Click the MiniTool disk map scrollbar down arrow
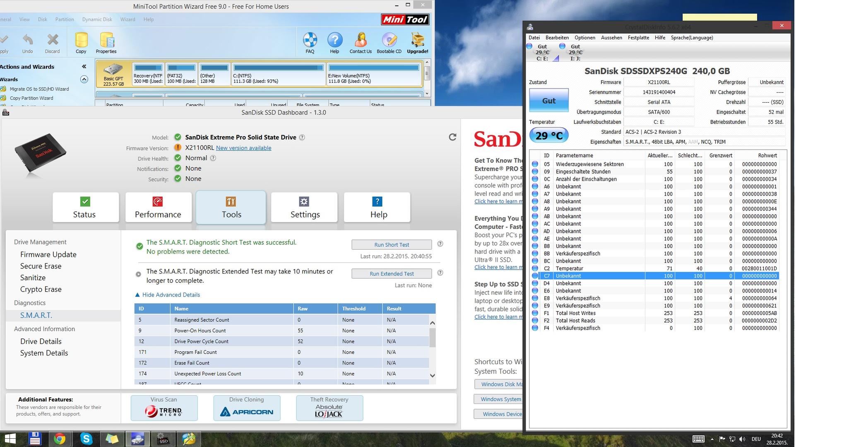868x447 pixels. pos(427,94)
